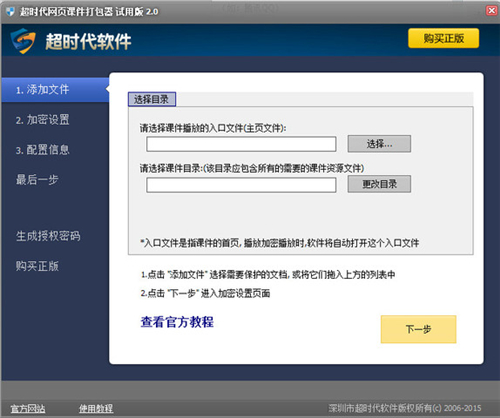This screenshot has height=418, width=500.
Task: Click the 选择... browse button
Action: (x=379, y=144)
